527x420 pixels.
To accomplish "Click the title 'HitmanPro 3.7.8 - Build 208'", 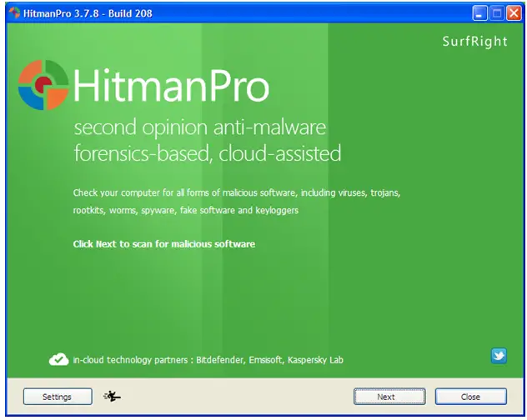I will pyautogui.click(x=88, y=13).
